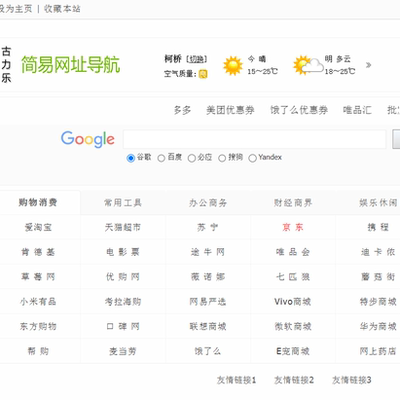Screen dimensions: 400x400
Task: Click today's 15~25℃ temperature text
Action: 262,71
